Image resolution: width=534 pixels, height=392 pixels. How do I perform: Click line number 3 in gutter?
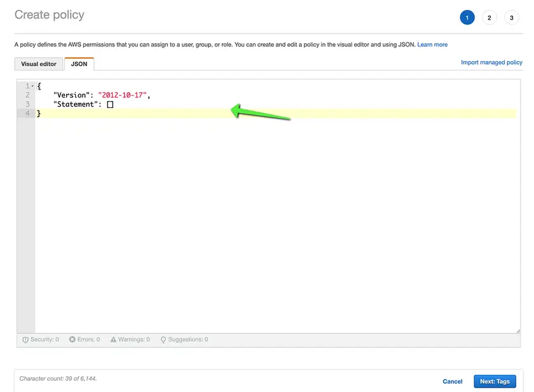click(x=27, y=104)
